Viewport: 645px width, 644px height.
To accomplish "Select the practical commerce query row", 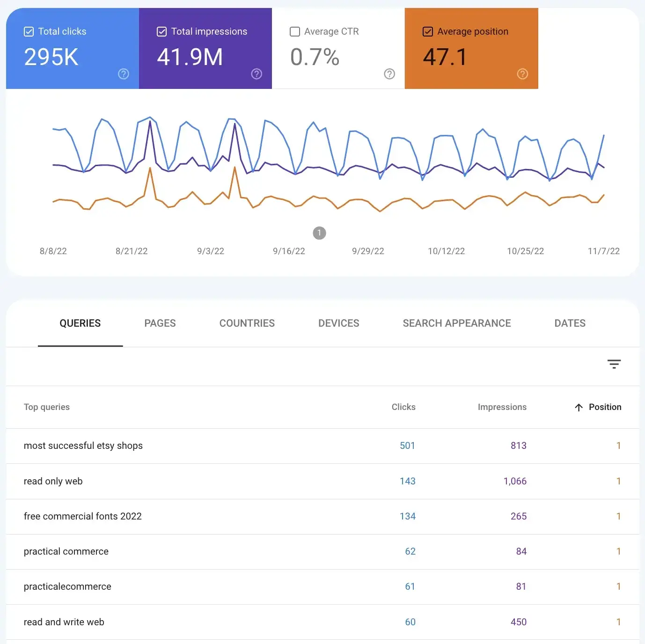I will [66, 551].
